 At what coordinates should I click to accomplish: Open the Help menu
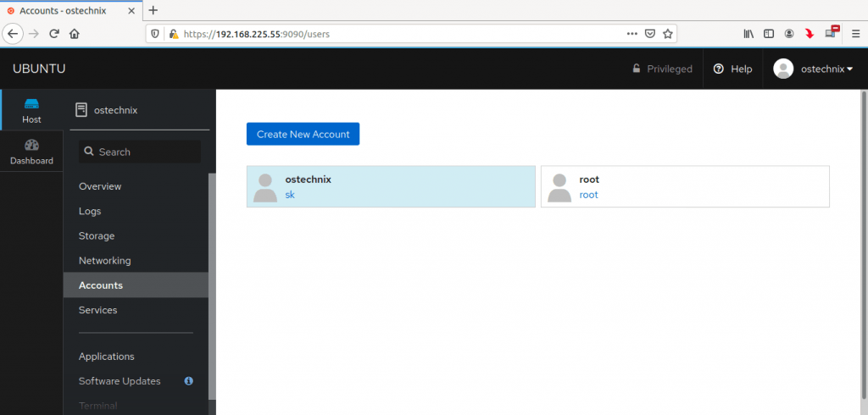pos(733,69)
